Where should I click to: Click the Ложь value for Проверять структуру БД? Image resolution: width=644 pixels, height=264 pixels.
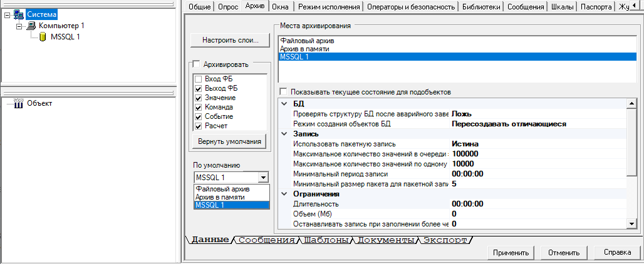coord(538,114)
